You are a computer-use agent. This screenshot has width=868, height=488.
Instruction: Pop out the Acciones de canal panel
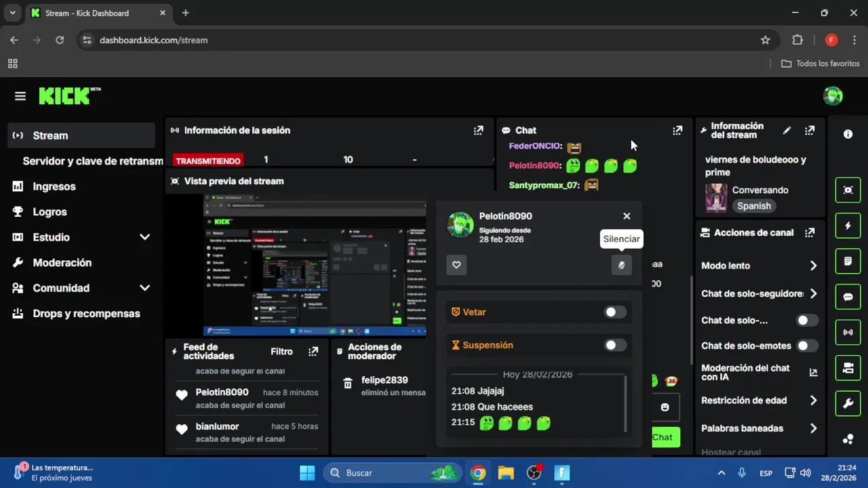click(810, 232)
